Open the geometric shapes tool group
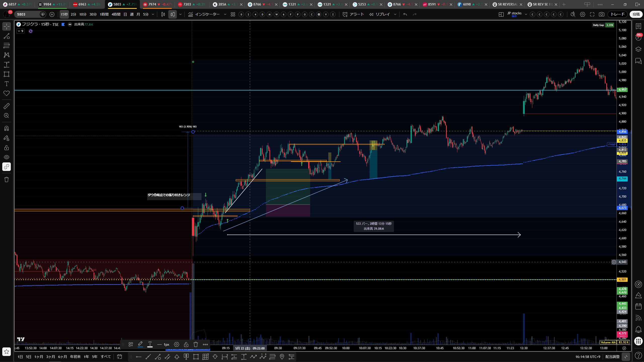 point(7,74)
